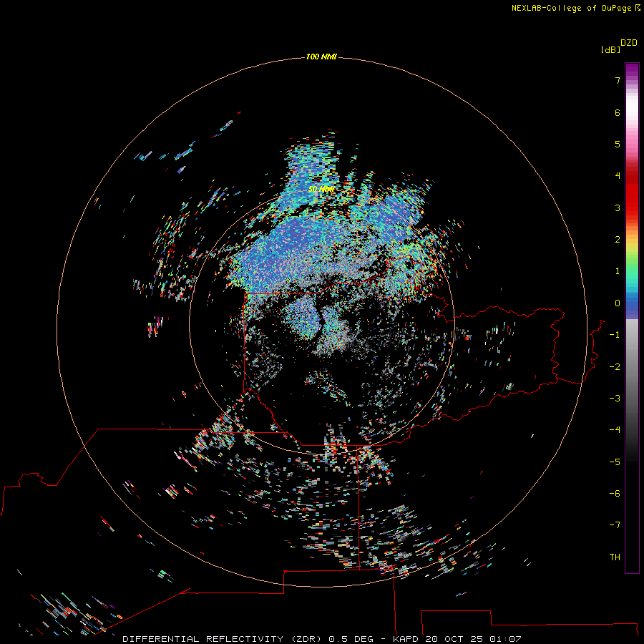Click the KAPD radar station identifier
Screen dimensions: 644x644
click(x=406, y=639)
